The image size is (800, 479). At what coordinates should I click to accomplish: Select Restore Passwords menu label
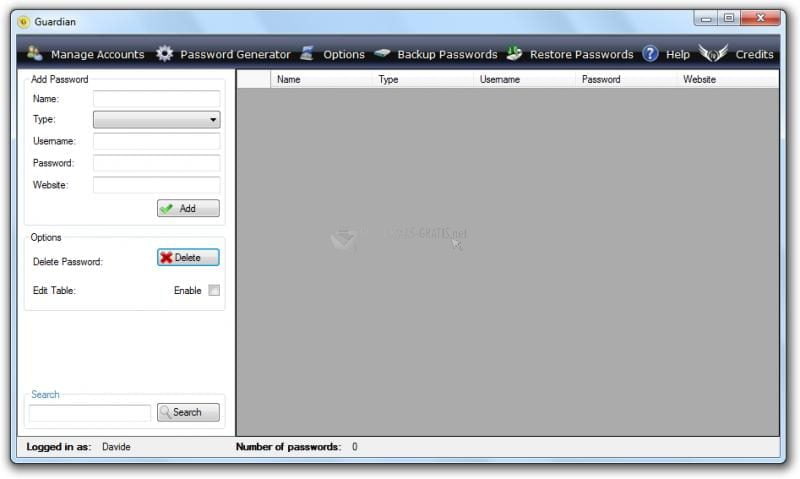[x=582, y=55]
